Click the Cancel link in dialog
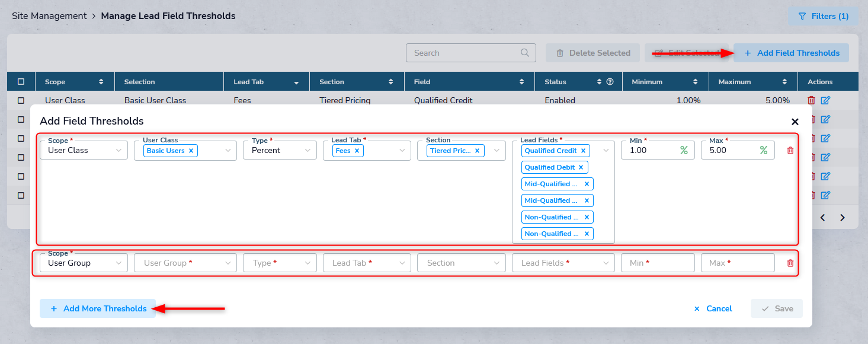Viewport: 868px width, 344px height. coord(713,308)
